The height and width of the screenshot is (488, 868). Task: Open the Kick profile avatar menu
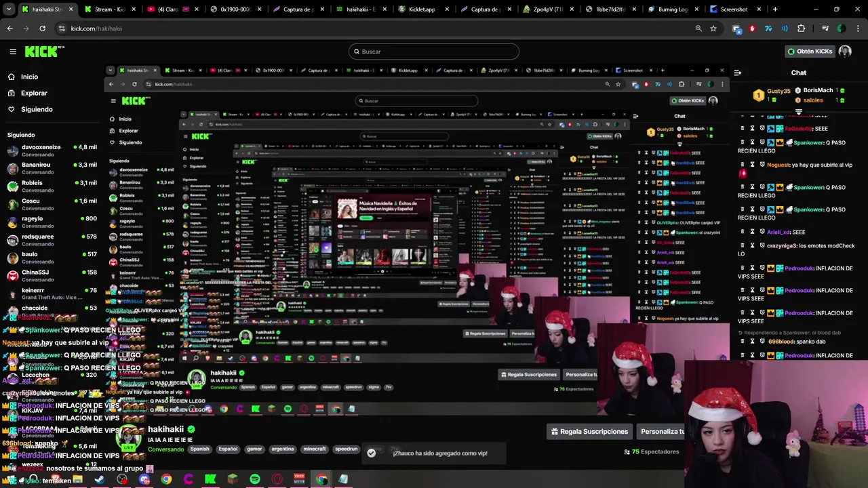(845, 52)
